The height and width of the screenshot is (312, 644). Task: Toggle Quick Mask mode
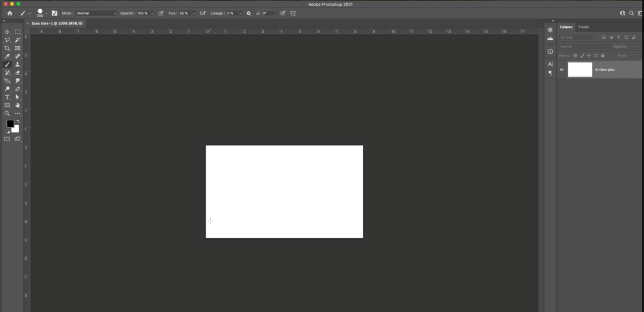[8, 139]
